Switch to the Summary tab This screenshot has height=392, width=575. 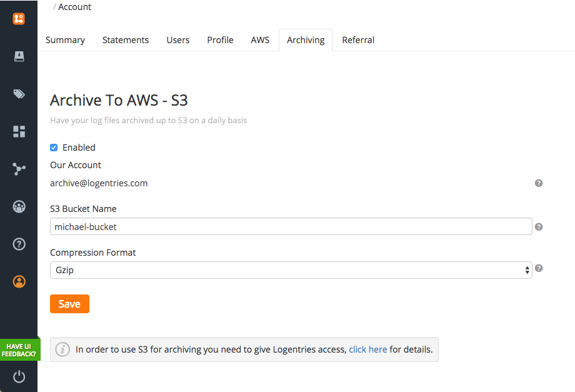[65, 40]
